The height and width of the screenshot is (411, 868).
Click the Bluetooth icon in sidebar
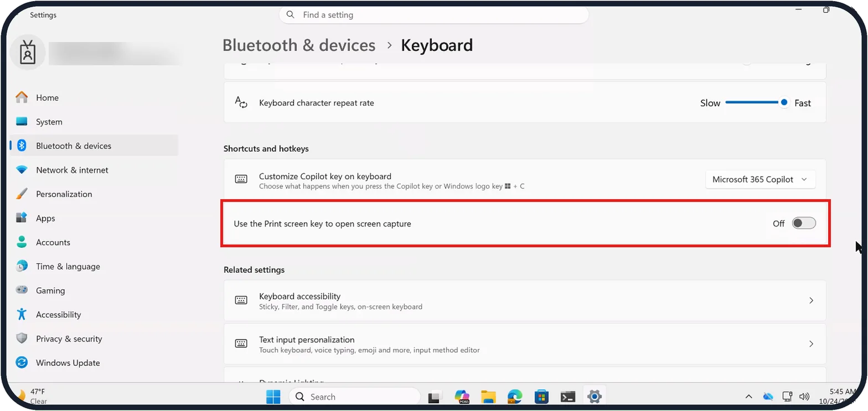tap(22, 145)
